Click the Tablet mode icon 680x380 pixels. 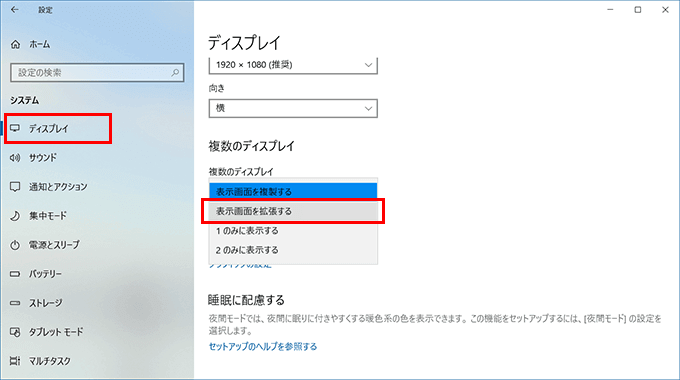point(15,332)
